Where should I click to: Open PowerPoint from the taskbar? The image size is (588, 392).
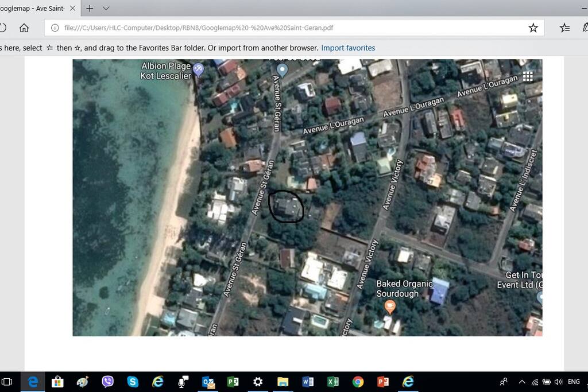pos(383,382)
